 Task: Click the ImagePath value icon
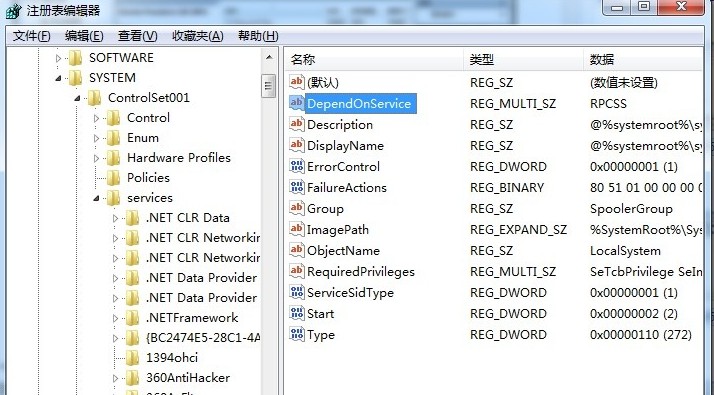tap(296, 229)
